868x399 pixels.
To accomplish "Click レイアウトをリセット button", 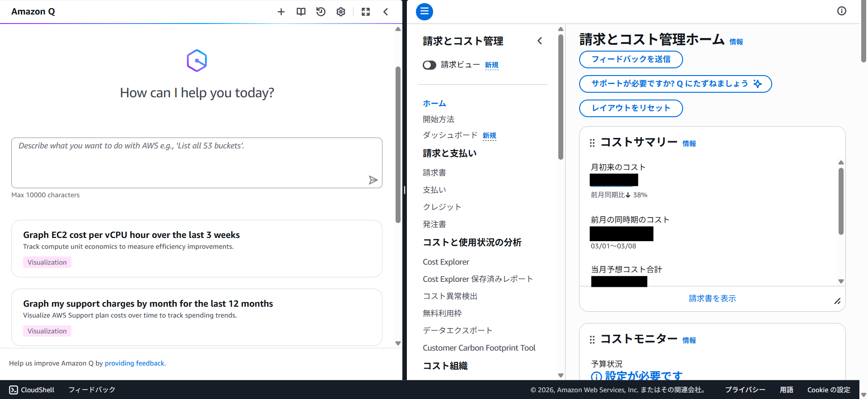I will point(631,108).
